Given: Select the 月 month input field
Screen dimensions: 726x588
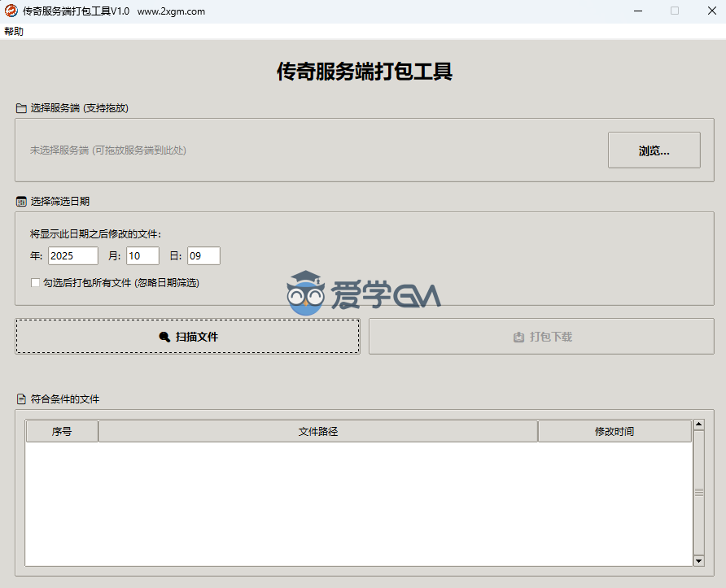Looking at the screenshot, I should coord(142,256).
